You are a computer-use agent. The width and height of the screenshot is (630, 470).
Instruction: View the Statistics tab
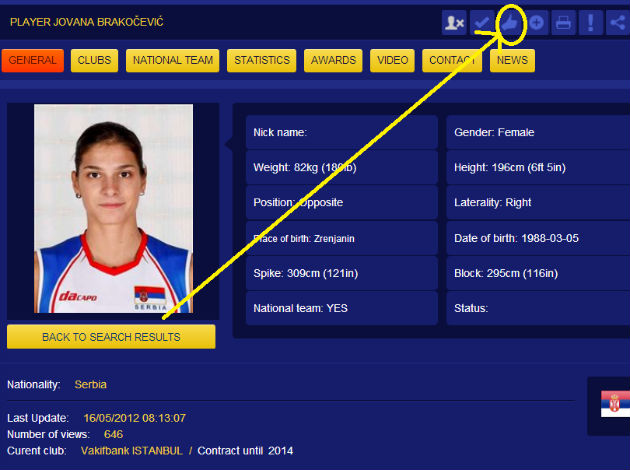point(262,60)
